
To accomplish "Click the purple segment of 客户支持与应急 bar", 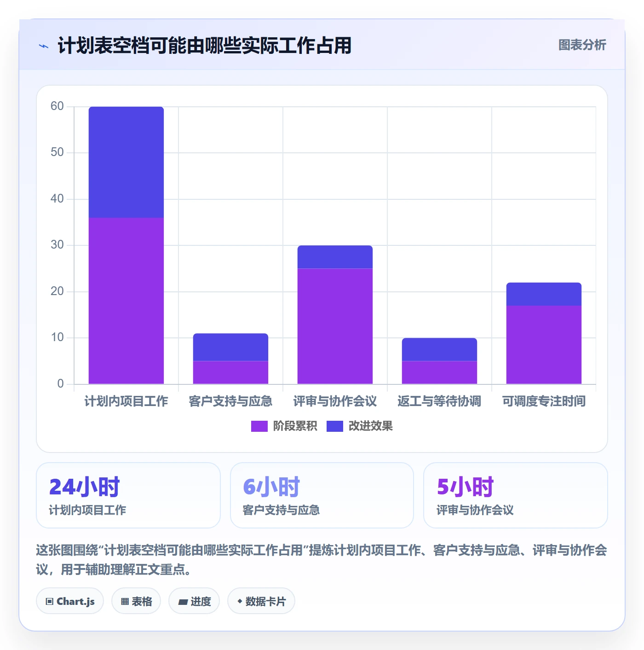I will point(230,372).
